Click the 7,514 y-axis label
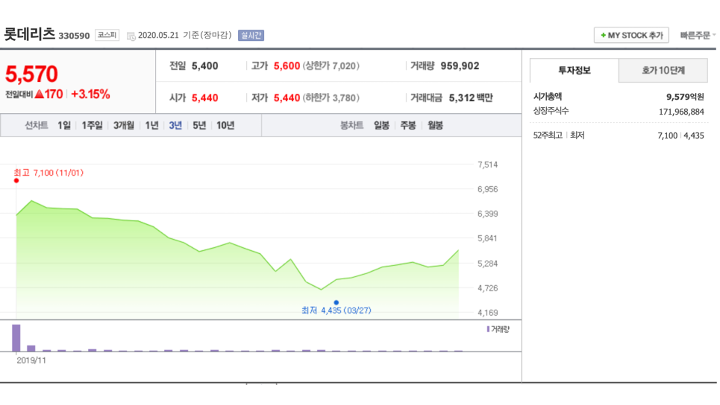 pos(488,164)
